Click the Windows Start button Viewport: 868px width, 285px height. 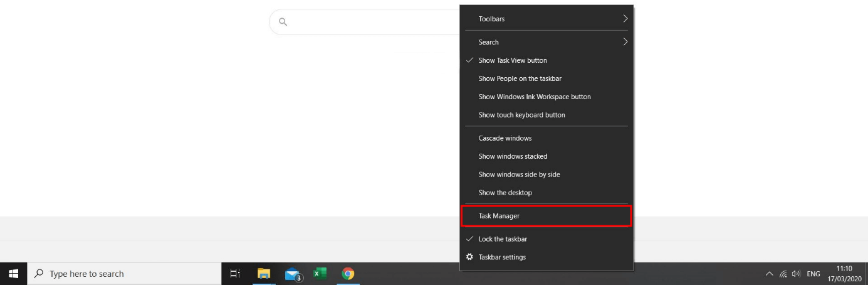(13, 274)
